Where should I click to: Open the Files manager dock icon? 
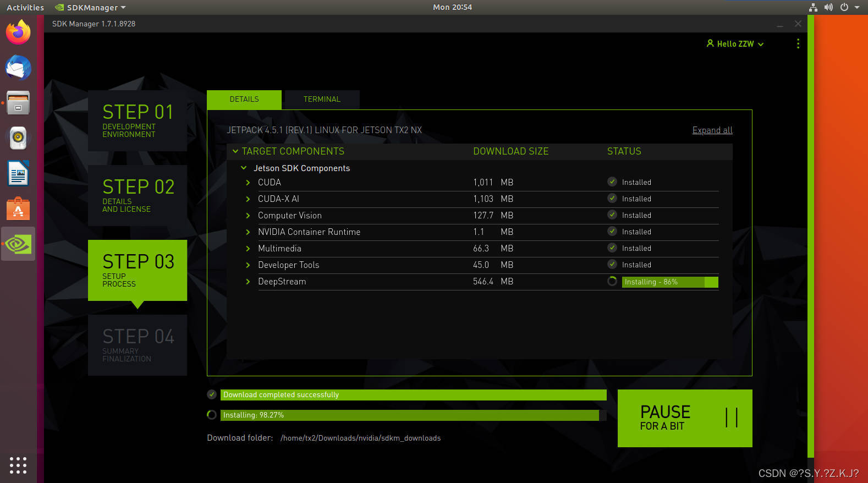click(18, 103)
